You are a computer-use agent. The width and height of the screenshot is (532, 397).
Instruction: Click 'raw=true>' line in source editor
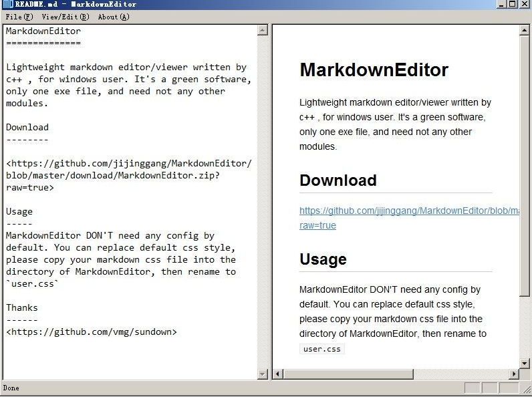tap(30, 188)
